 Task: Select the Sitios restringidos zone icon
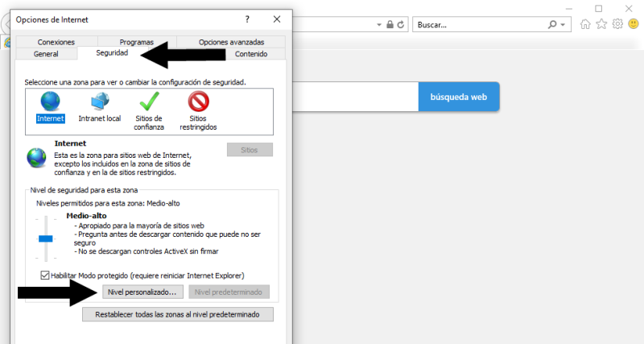pos(198,102)
